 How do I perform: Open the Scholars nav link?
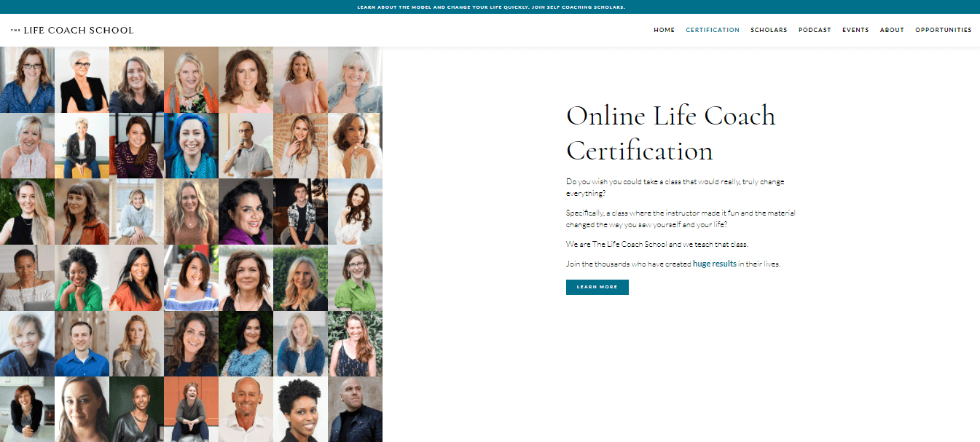[x=769, y=31]
